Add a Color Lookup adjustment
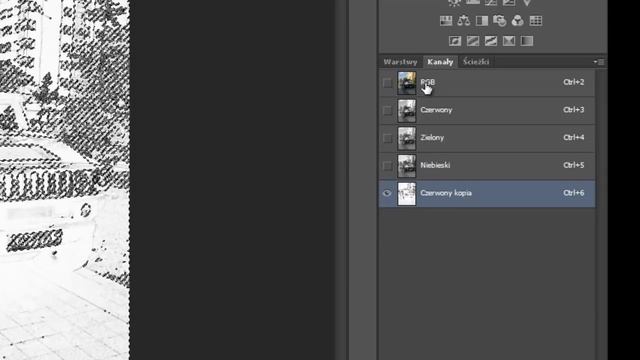 coord(536,20)
